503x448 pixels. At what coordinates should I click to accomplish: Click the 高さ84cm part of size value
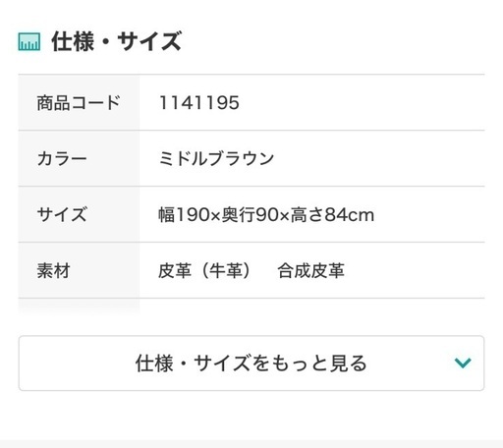point(332,215)
